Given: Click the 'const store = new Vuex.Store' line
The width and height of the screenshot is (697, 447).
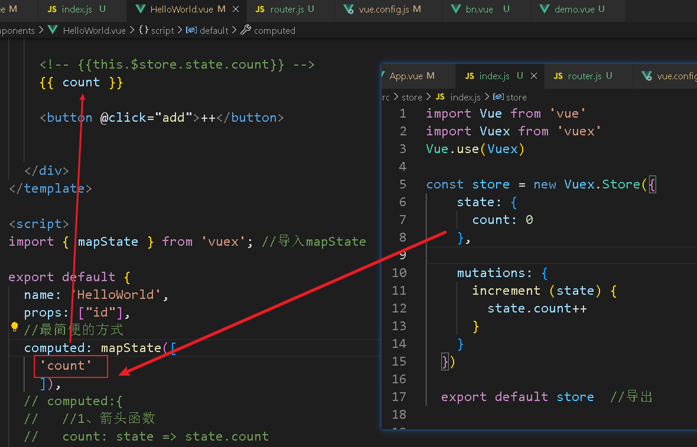Looking at the screenshot, I should click(541, 184).
